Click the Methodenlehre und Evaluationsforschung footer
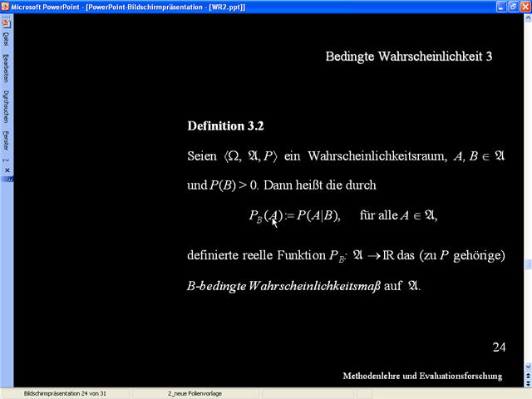This screenshot has height=399, width=532. tap(422, 376)
